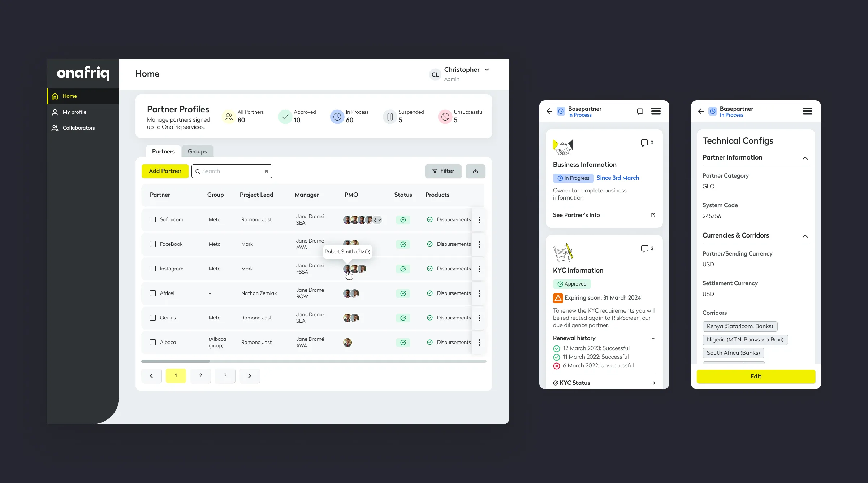The height and width of the screenshot is (483, 868).
Task: Open hamburger menu in Technical Configs panel
Action: point(808,111)
